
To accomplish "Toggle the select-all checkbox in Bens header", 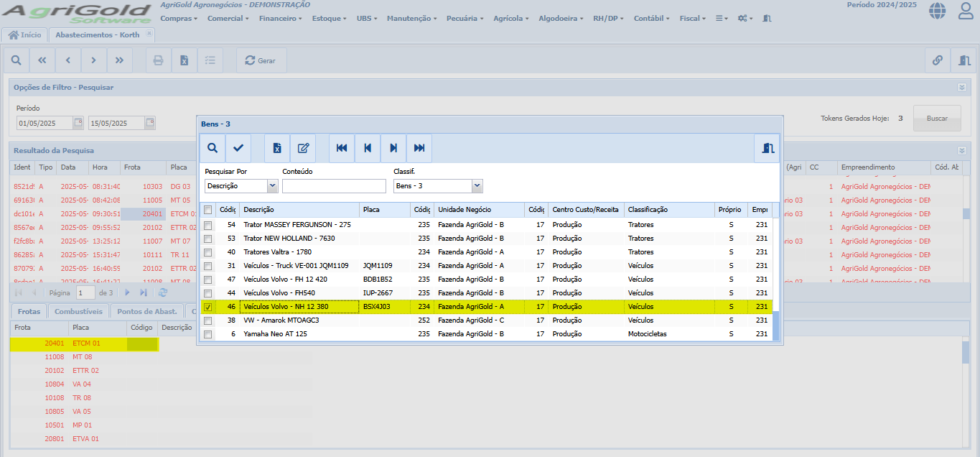I will [207, 210].
